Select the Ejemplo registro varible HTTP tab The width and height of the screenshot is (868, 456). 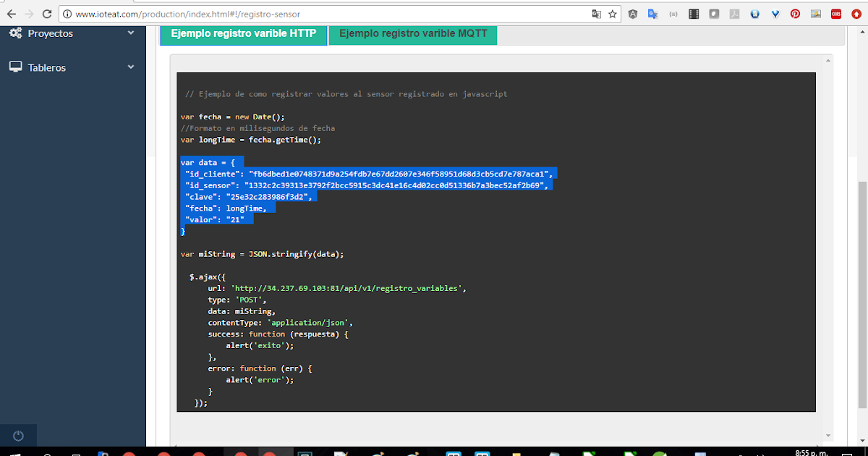[243, 33]
